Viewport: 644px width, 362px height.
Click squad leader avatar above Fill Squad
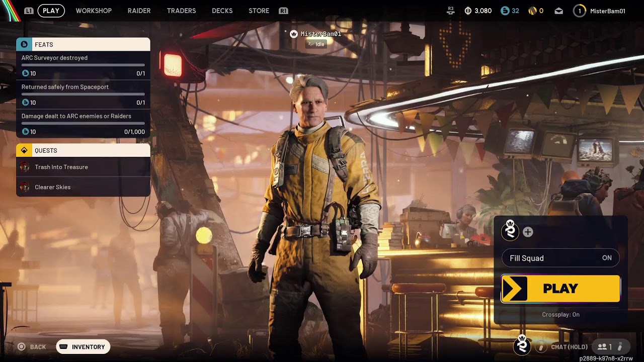(510, 231)
